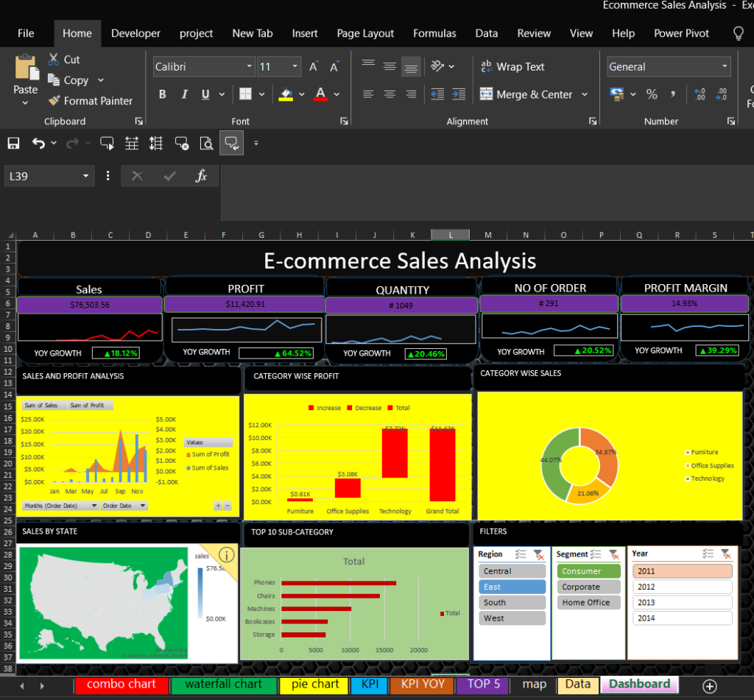
Task: Click the Cut scissors icon
Action: 53,60
